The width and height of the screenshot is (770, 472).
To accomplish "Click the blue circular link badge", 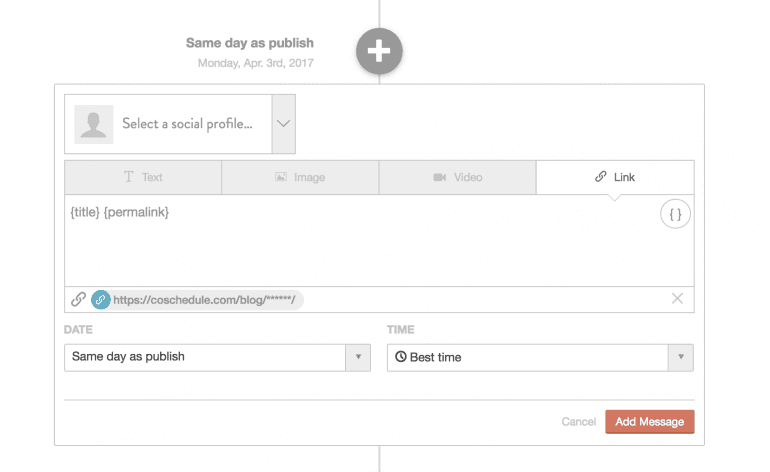I will click(x=100, y=299).
